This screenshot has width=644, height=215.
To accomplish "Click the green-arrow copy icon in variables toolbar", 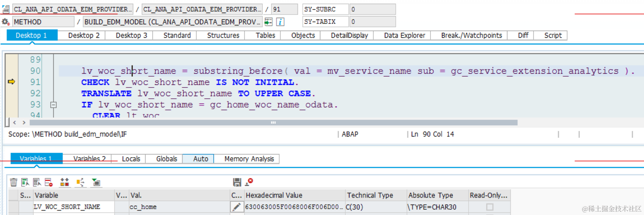I will [x=96, y=182].
